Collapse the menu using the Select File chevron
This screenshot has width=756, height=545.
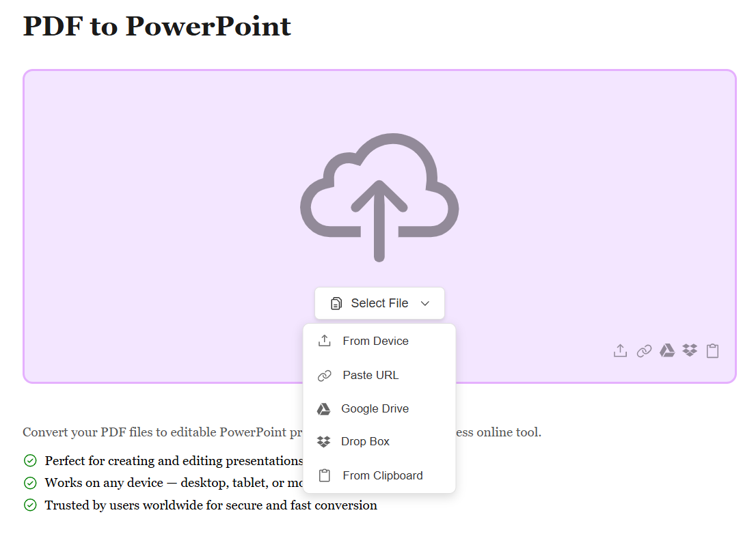425,303
